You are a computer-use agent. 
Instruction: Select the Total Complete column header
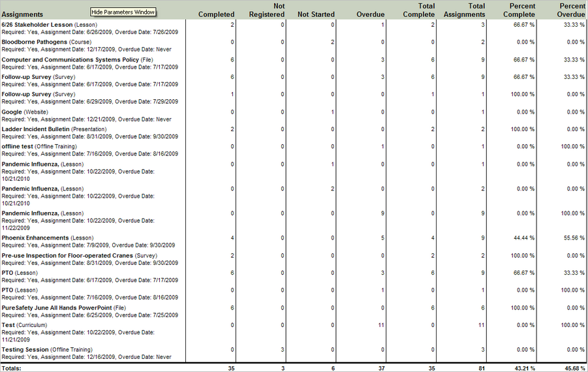[418, 10]
